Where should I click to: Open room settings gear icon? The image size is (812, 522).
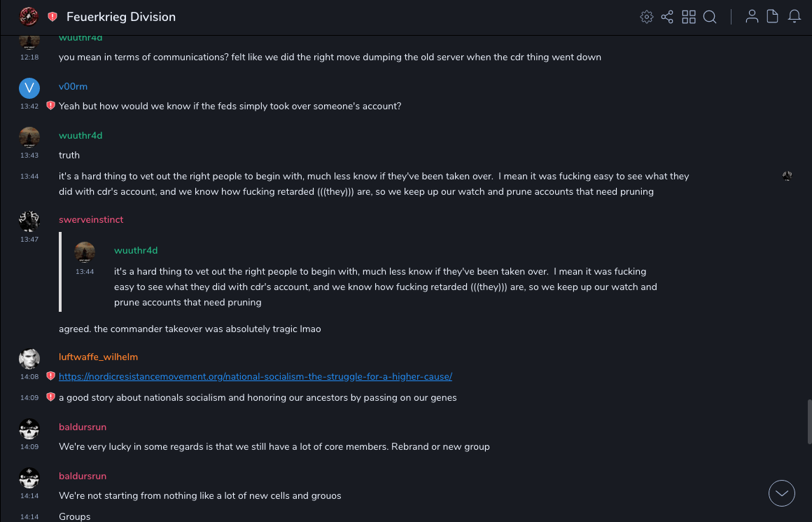tap(647, 17)
